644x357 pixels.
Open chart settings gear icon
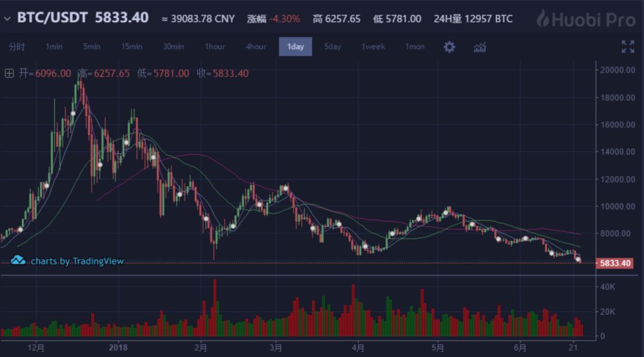click(x=449, y=47)
